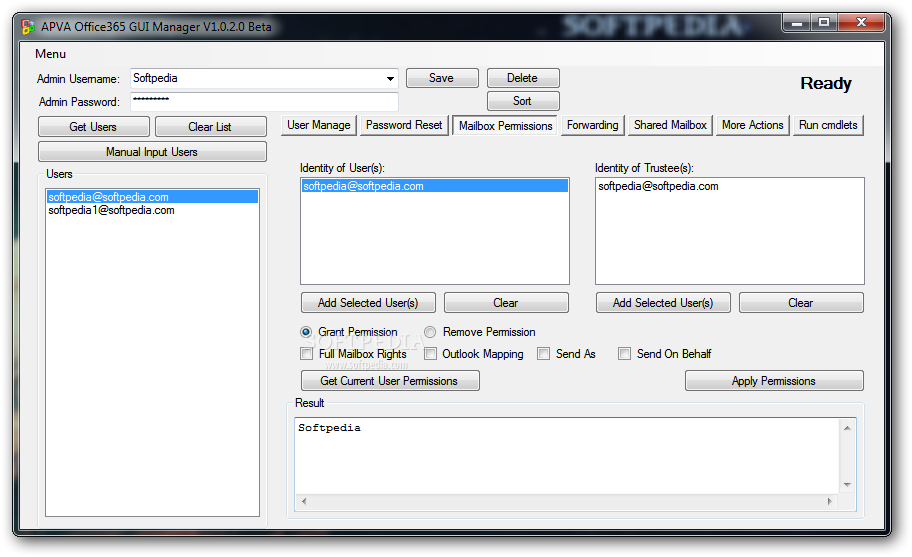Select softpedia@softpedia.com in Users list
The image size is (912, 557).
click(152, 197)
